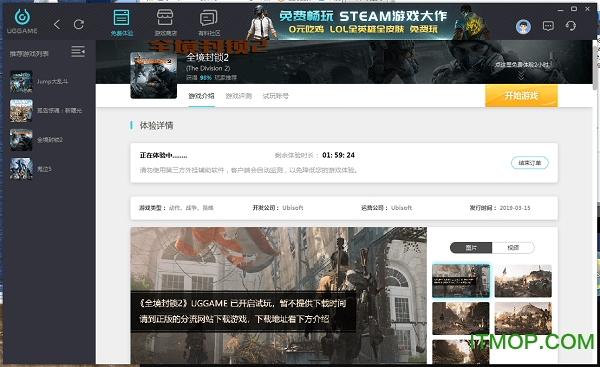Refresh the page with the reload icon

[79, 24]
